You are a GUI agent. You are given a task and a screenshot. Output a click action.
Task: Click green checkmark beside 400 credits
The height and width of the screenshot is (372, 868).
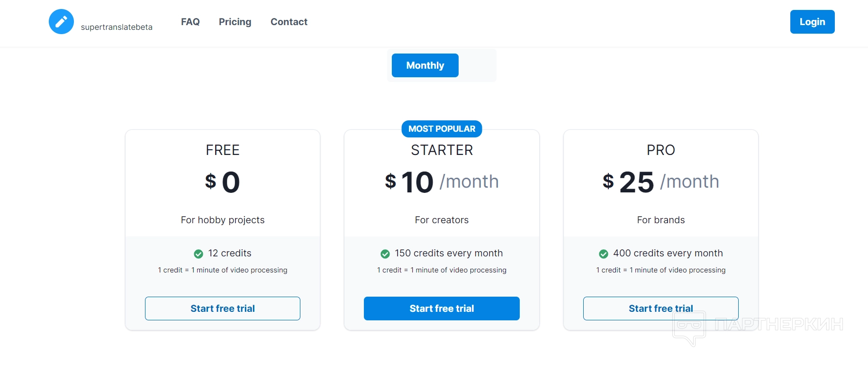click(604, 254)
